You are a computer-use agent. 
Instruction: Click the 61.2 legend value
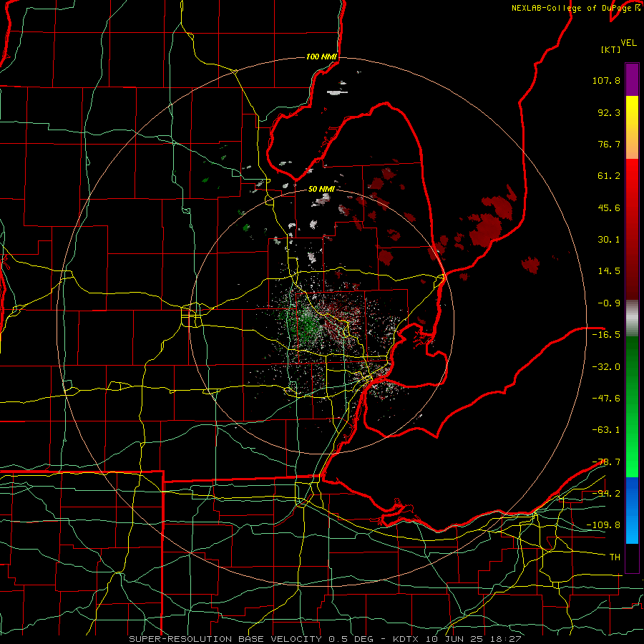click(609, 176)
